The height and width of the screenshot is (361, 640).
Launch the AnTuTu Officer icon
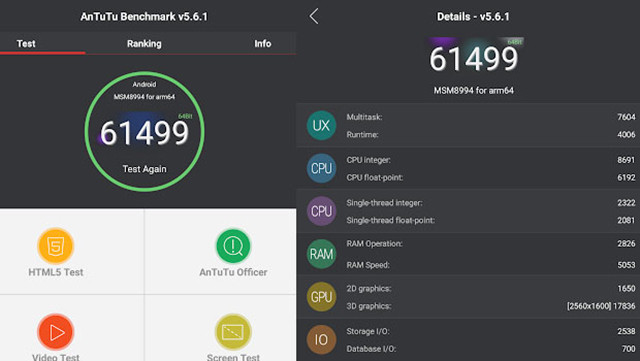pyautogui.click(x=233, y=246)
